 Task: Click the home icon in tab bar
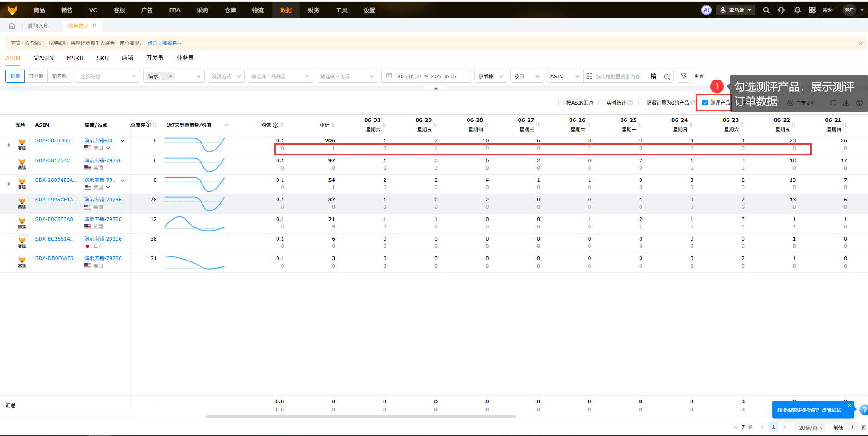pos(12,26)
